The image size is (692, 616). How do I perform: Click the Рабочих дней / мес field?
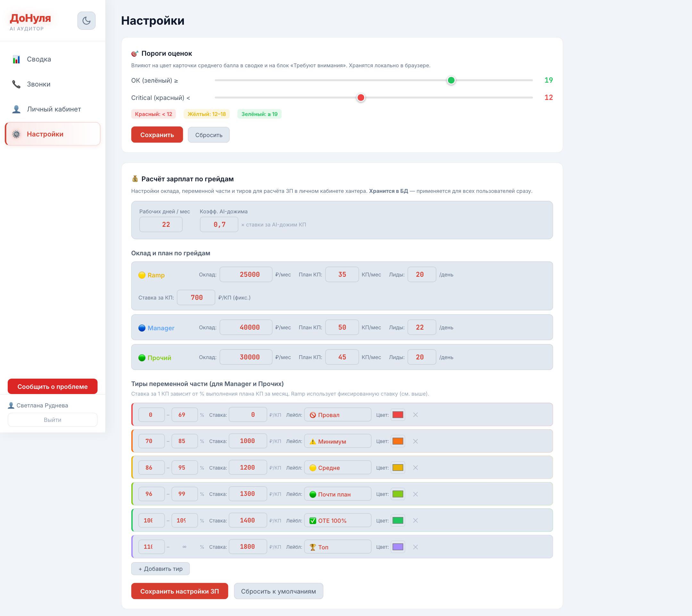click(161, 225)
